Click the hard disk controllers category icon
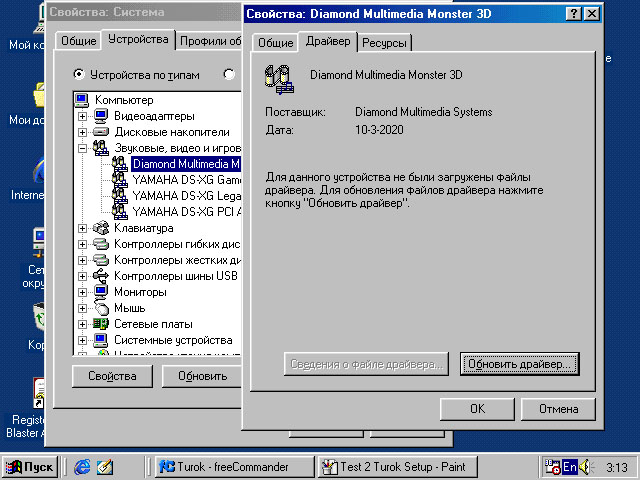Image resolution: width=640 pixels, height=480 pixels. point(101,260)
